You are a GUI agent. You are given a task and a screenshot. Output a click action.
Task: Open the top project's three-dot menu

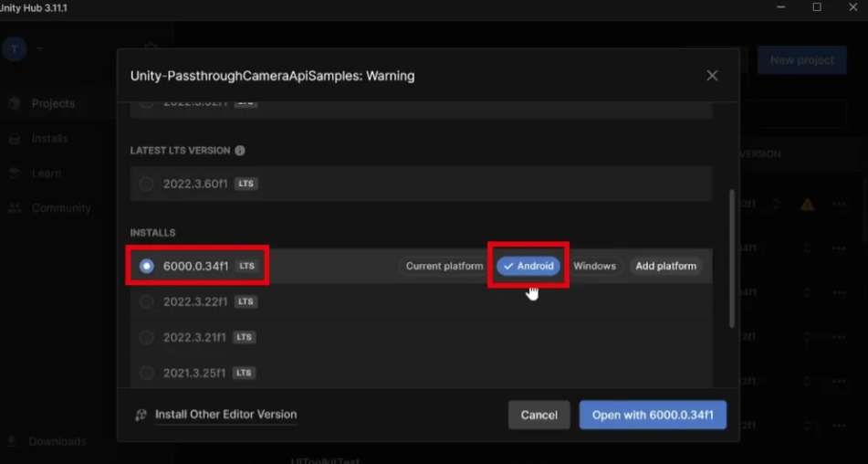(839, 205)
